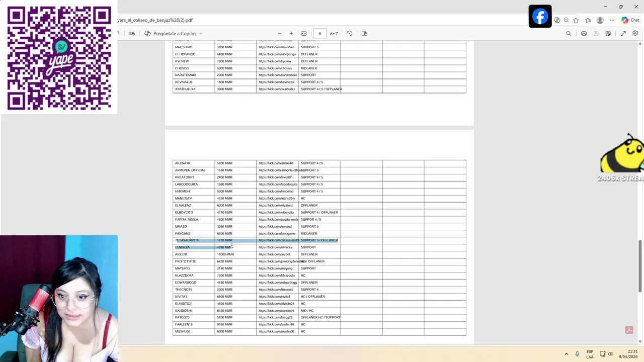Open the volume speaker tray icon

point(610,354)
